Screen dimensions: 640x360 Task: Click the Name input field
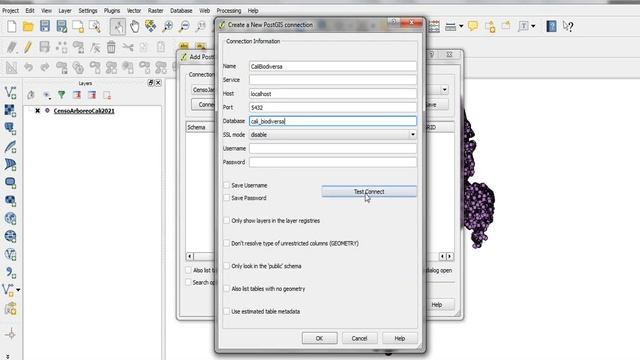pyautogui.click(x=333, y=66)
